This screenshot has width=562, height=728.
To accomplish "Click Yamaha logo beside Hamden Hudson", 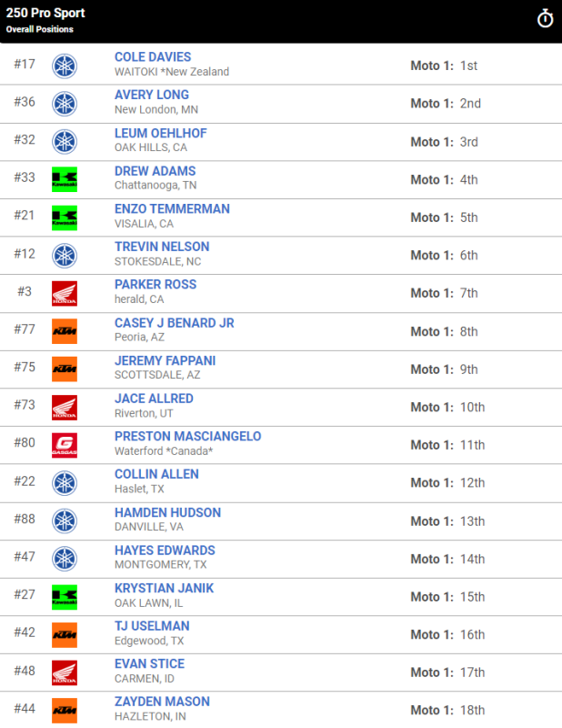I will tap(65, 521).
